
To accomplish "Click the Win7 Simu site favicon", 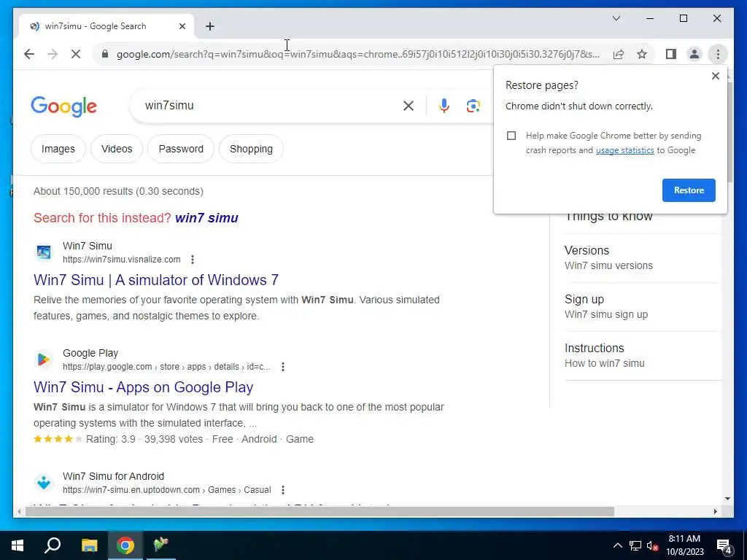I will click(x=44, y=252).
